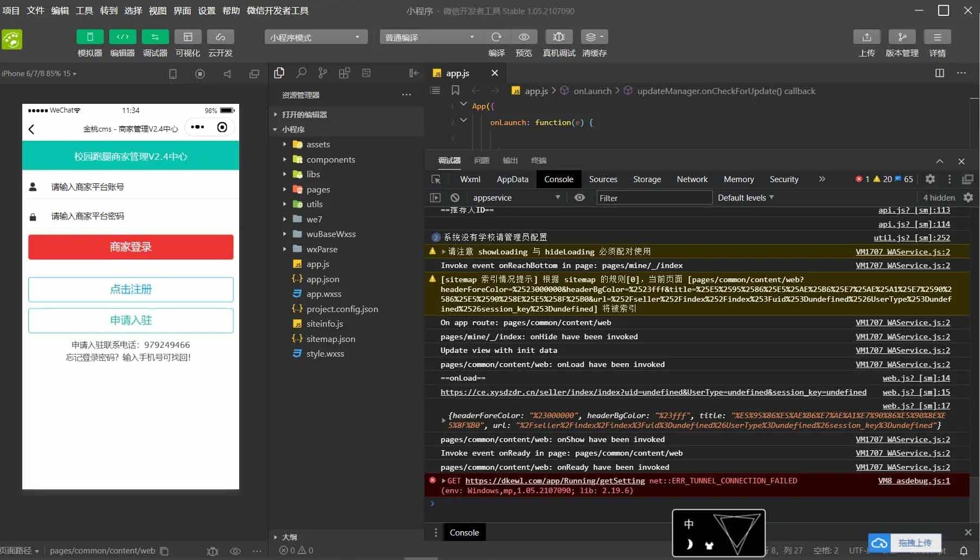
Task: Expand the pages folder in tree
Action: point(318,189)
